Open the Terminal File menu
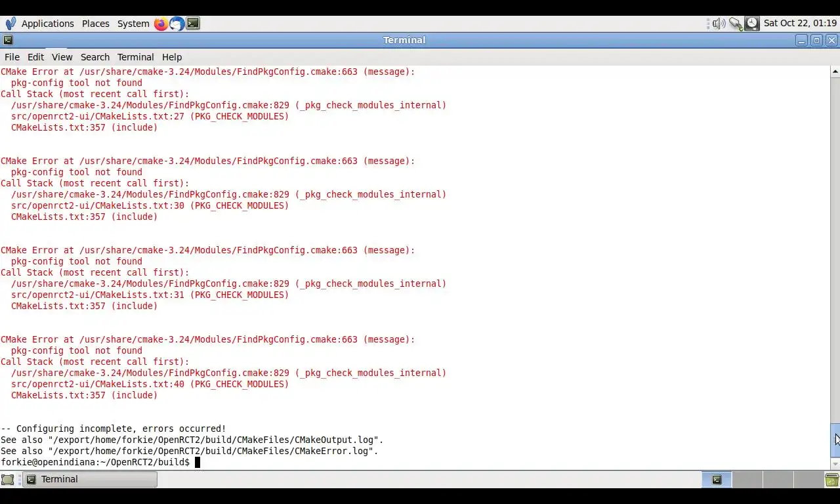 (x=12, y=57)
